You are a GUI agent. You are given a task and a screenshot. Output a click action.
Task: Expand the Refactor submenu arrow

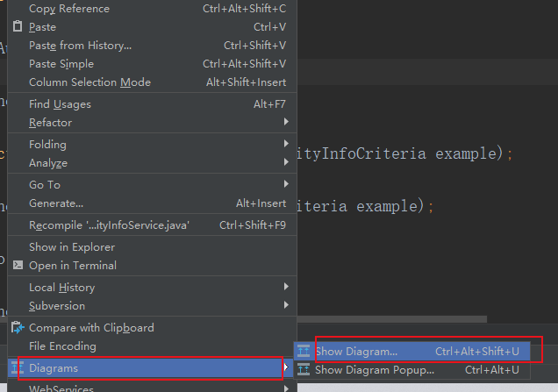pos(286,122)
